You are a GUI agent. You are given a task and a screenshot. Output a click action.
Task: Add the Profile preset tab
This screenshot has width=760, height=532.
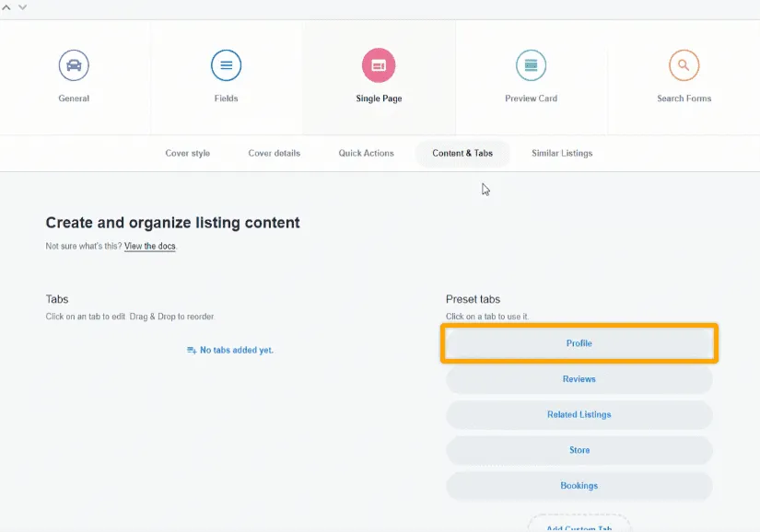pos(579,343)
